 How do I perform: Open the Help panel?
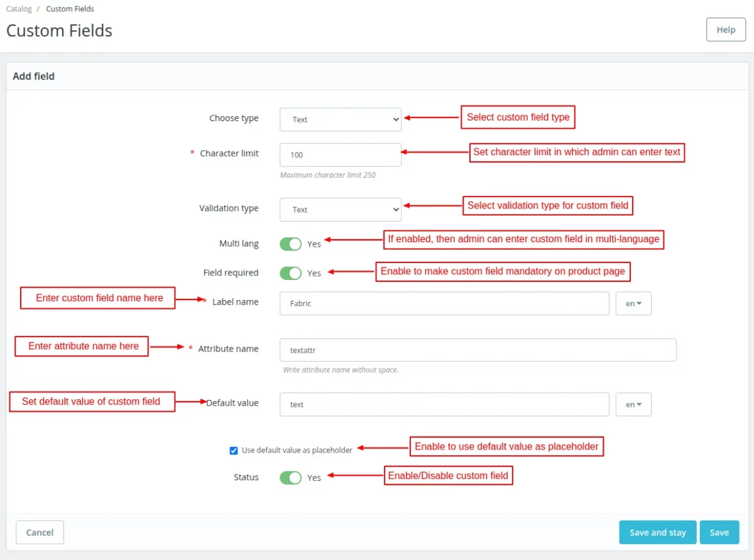click(726, 30)
